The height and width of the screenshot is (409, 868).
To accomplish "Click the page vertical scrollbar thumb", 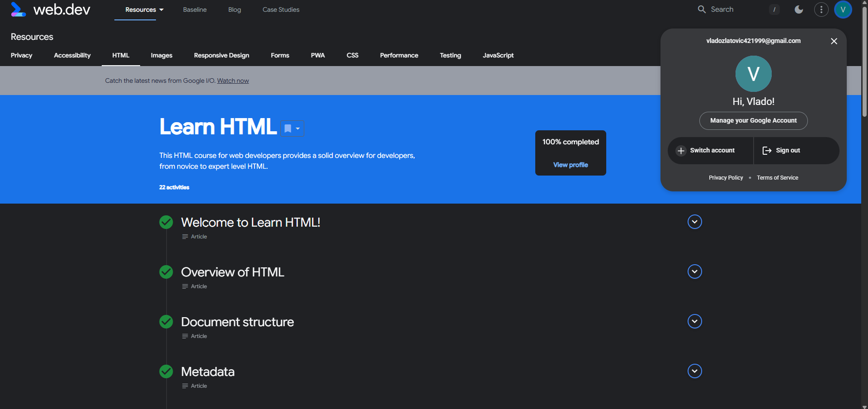I will [x=864, y=61].
